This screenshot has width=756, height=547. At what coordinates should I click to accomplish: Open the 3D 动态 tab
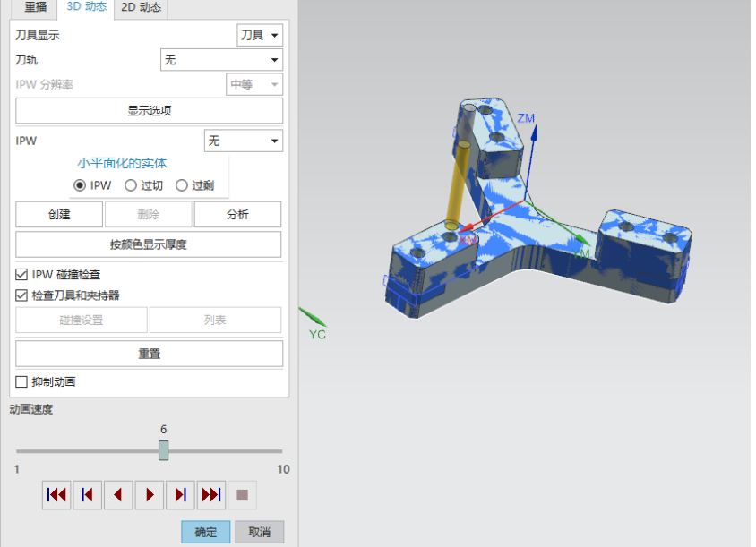point(86,7)
